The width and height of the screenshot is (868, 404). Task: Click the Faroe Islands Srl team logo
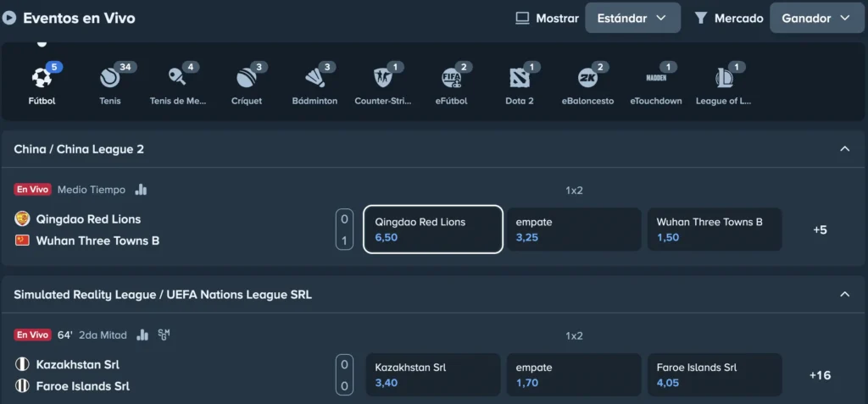coord(22,385)
